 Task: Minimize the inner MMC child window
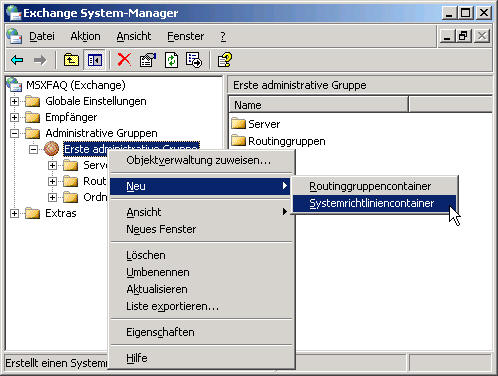(x=447, y=36)
